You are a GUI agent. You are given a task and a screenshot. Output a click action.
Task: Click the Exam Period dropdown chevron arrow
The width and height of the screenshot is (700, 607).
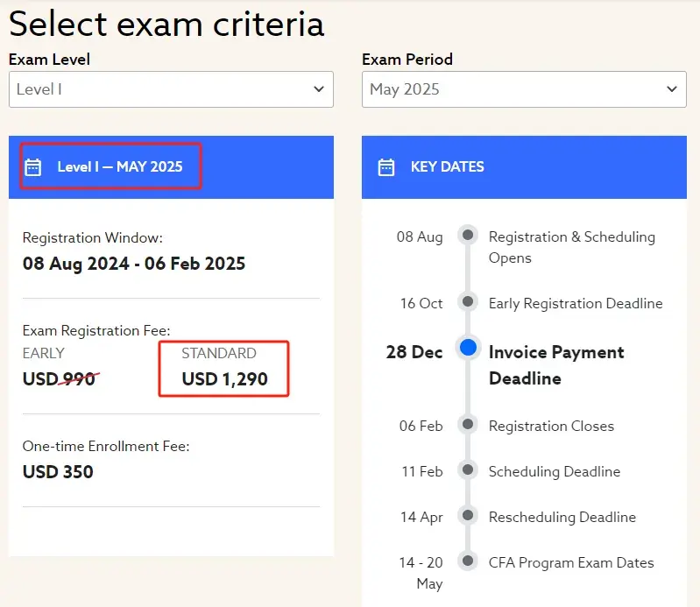[671, 89]
